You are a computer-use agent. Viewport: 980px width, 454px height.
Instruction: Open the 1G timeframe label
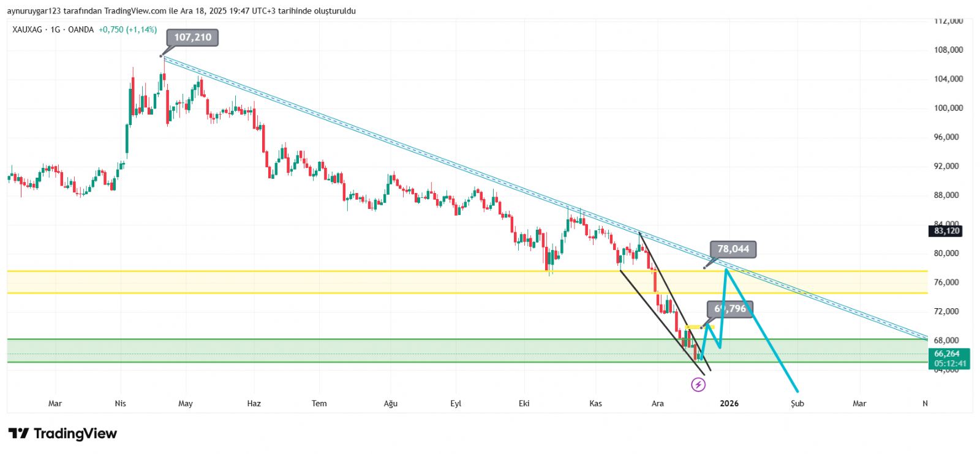pos(56,29)
